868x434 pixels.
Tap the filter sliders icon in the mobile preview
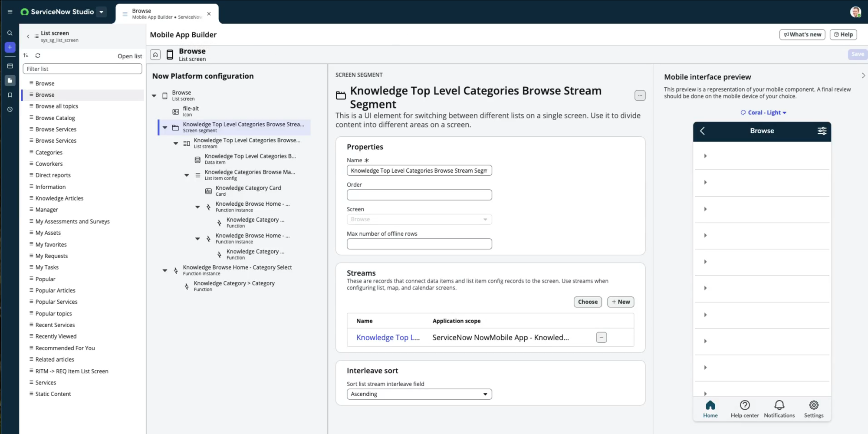click(x=822, y=131)
